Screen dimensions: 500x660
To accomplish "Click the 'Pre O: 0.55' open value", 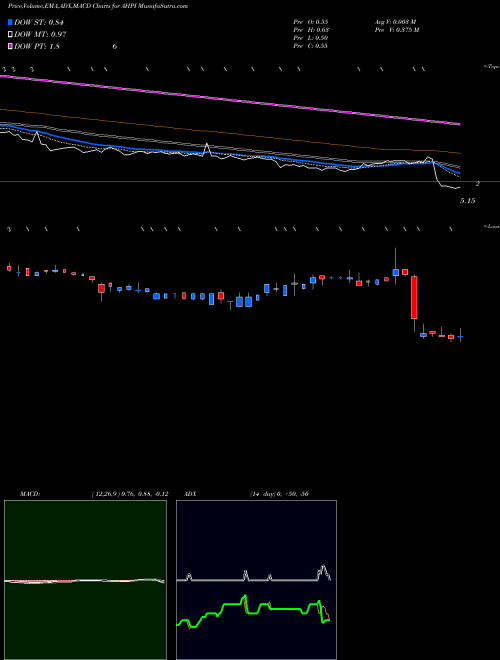I will 311,21.
